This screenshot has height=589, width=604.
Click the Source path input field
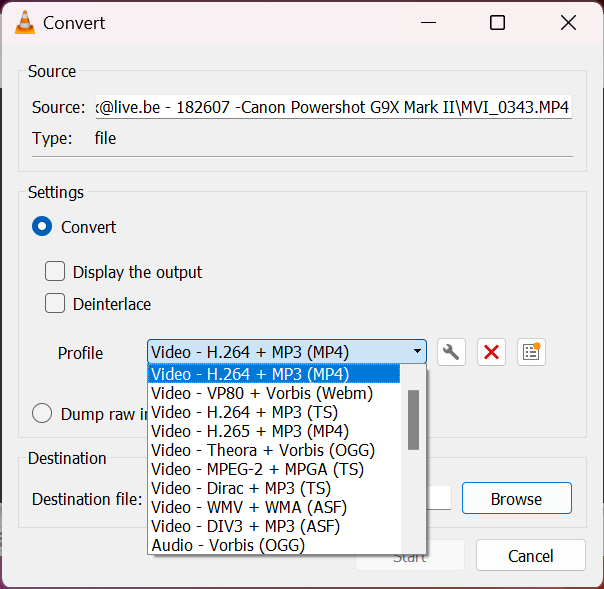pos(334,107)
